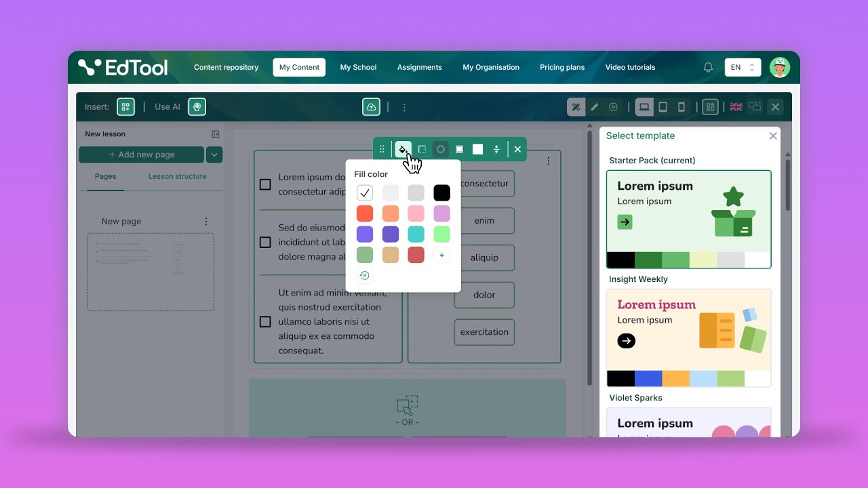The width and height of the screenshot is (868, 488).
Task: Choose the Insight Weekly template card
Action: [x=689, y=338]
